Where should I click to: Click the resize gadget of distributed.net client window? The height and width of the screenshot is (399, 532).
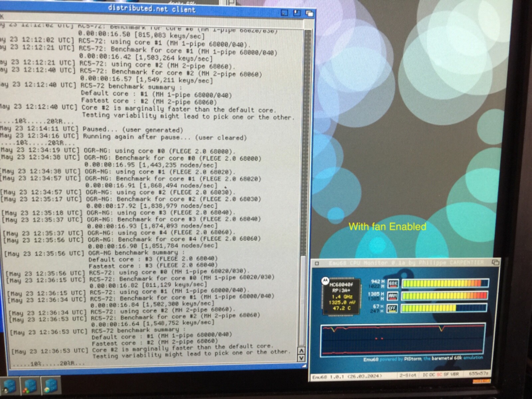coord(304,365)
